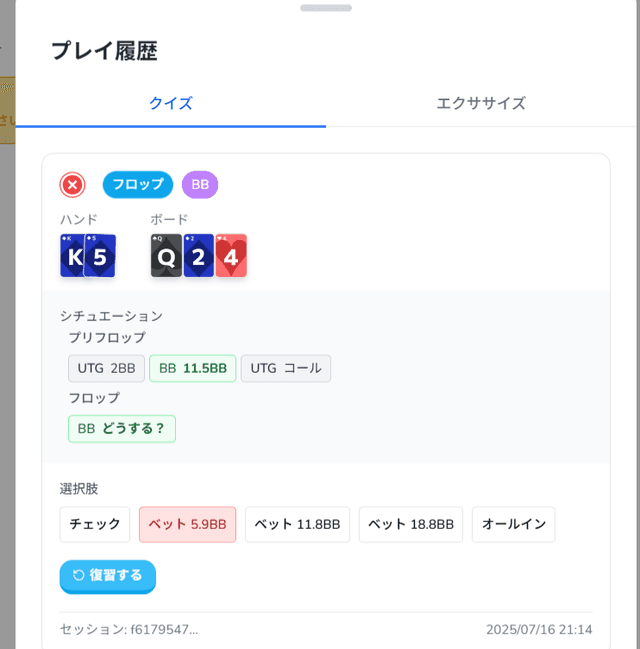Open the エクササイズ tab
Image resolution: width=640 pixels, height=649 pixels.
click(481, 103)
